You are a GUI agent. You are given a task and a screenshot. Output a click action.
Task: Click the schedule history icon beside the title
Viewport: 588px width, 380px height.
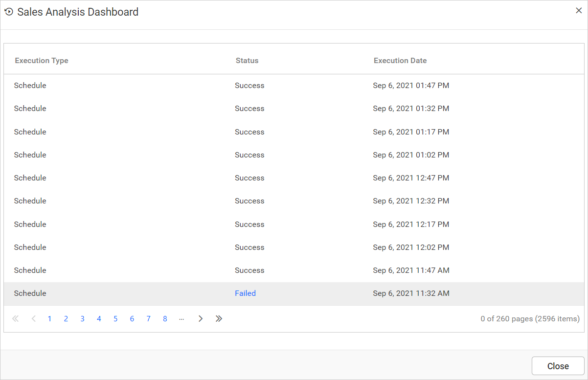[x=9, y=12]
